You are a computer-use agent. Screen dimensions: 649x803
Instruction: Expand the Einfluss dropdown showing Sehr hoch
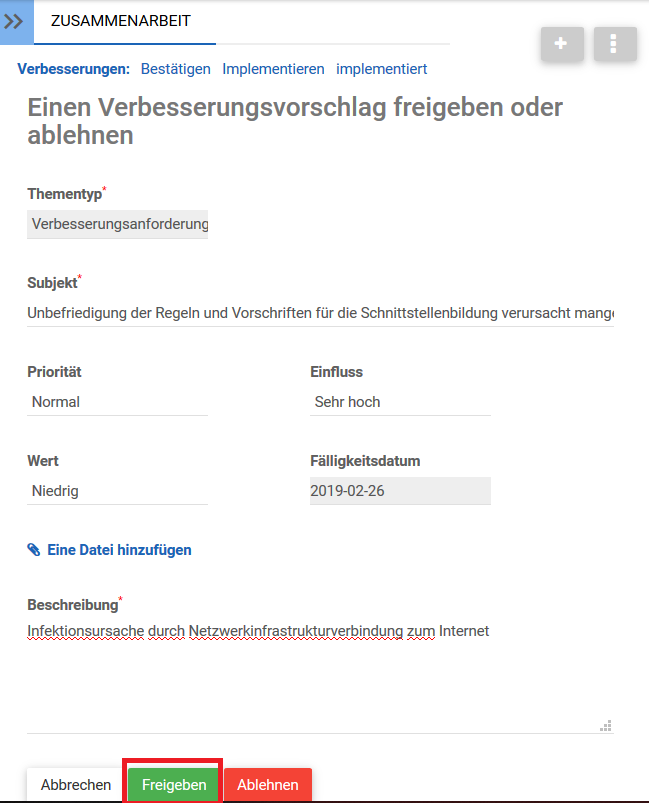[400, 402]
